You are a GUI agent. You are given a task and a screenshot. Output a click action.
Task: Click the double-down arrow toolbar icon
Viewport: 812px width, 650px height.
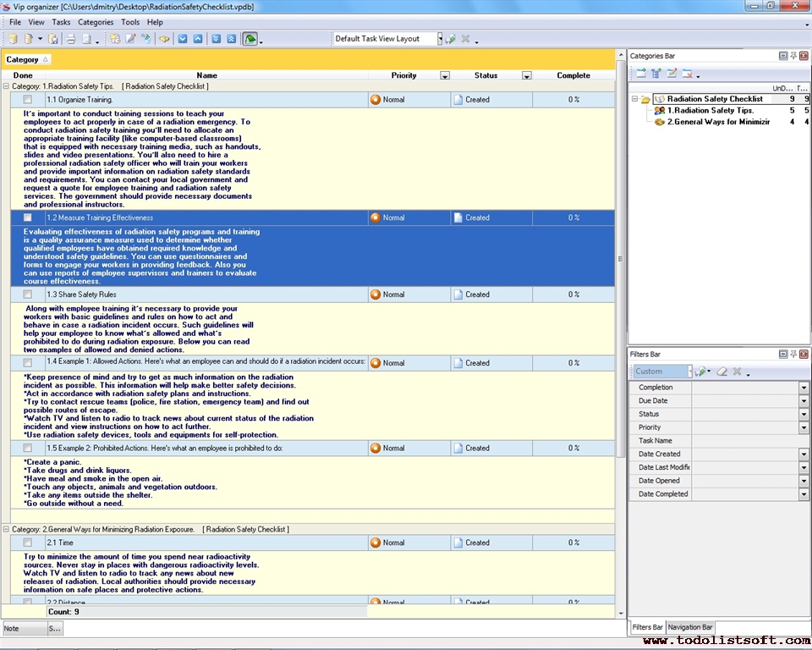tap(216, 39)
